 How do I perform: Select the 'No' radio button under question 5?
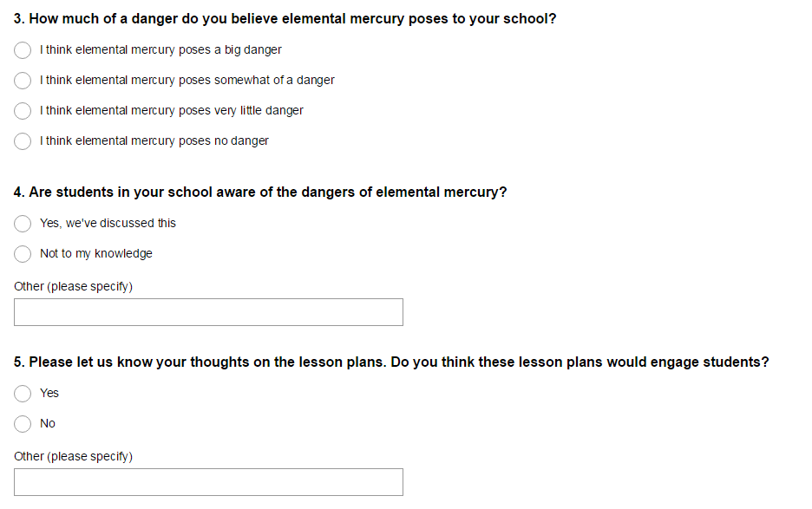point(23,424)
